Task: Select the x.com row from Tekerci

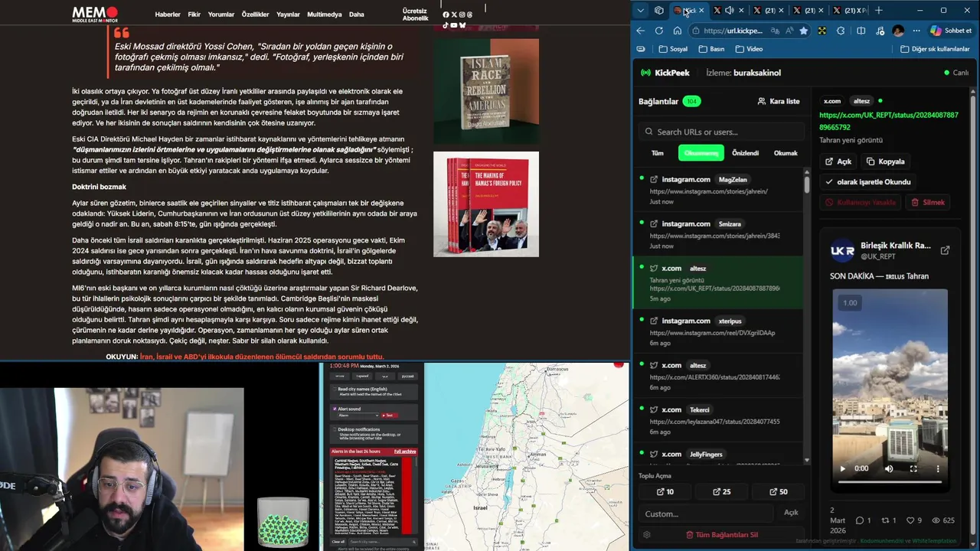Action: click(x=720, y=420)
